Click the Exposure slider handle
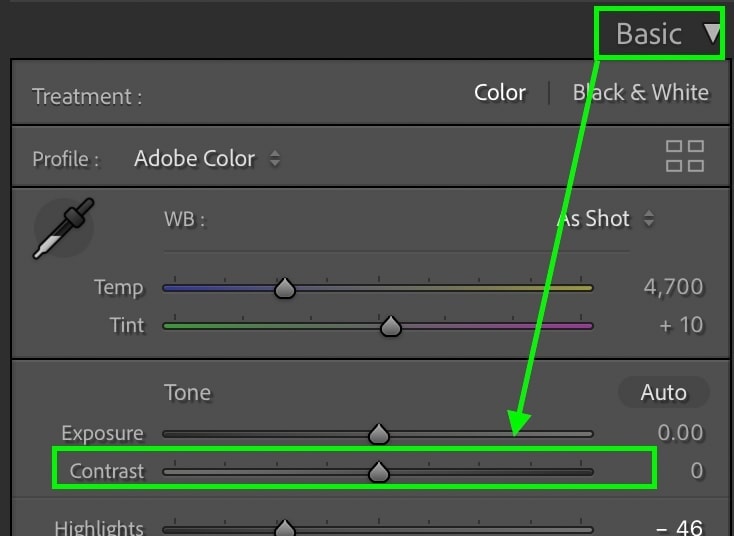 click(x=379, y=434)
